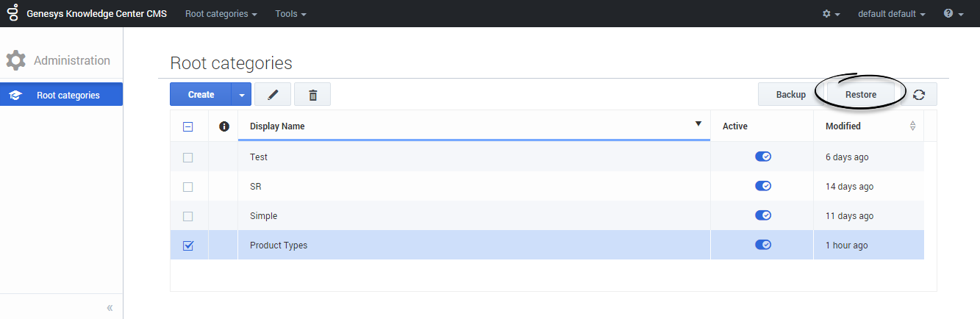Click the pencil edit icon
The image size is (980, 319).
(273, 95)
